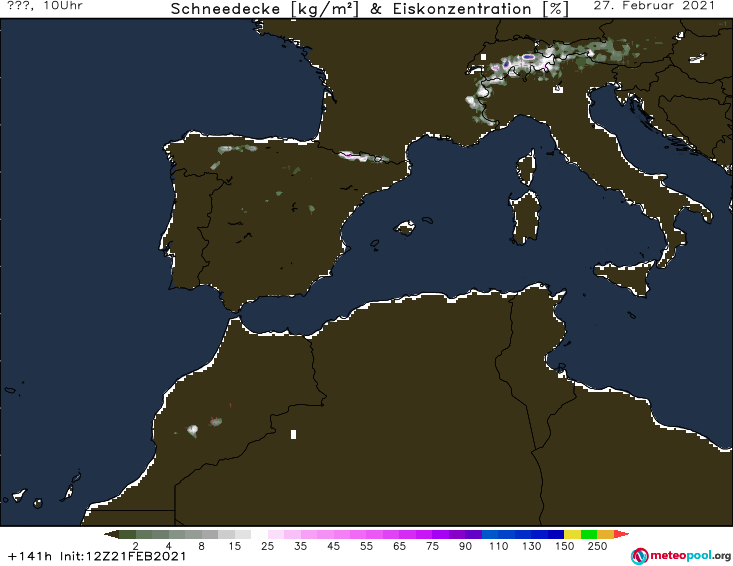Click legend value '15'
Viewport: 733px width, 566px height.
point(235,546)
